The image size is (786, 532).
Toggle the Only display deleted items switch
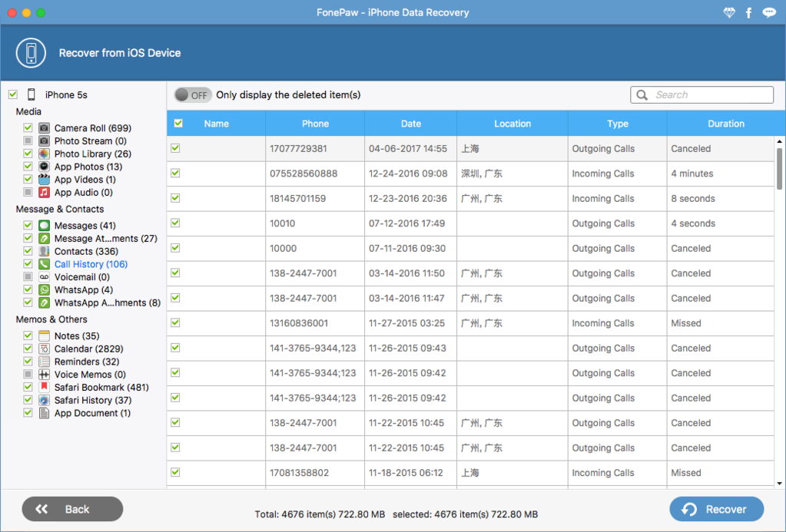point(192,94)
